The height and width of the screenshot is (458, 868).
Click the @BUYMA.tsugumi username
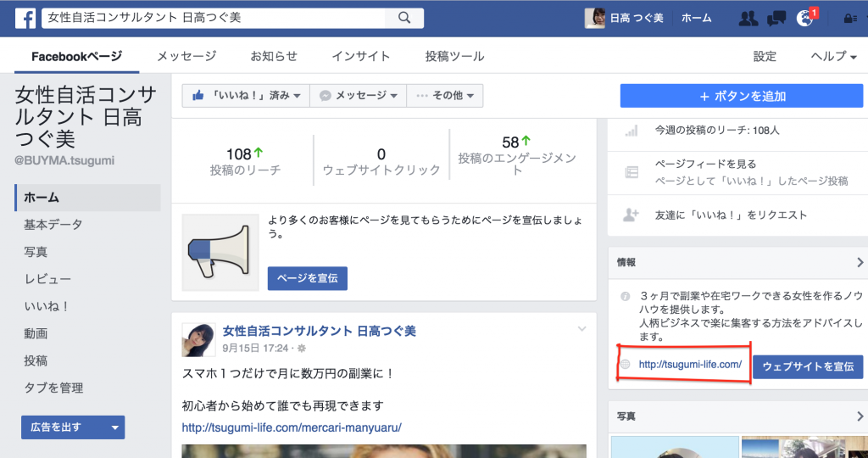click(x=64, y=161)
